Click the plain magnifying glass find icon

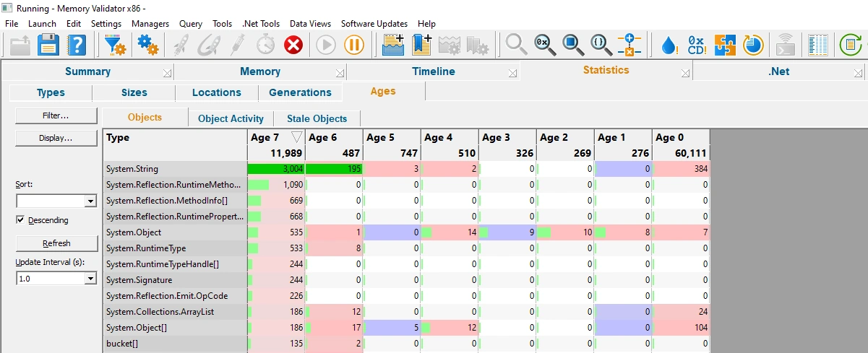click(517, 45)
